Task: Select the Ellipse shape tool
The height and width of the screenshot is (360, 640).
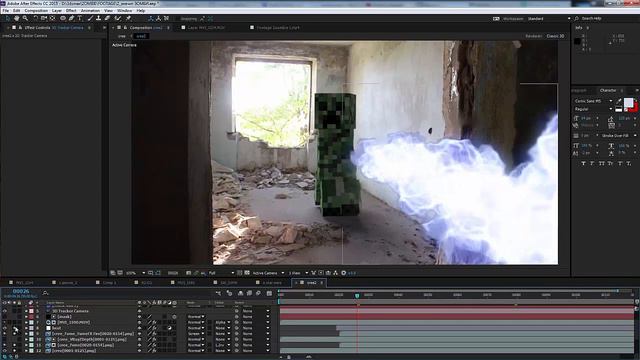Action: 63,18
